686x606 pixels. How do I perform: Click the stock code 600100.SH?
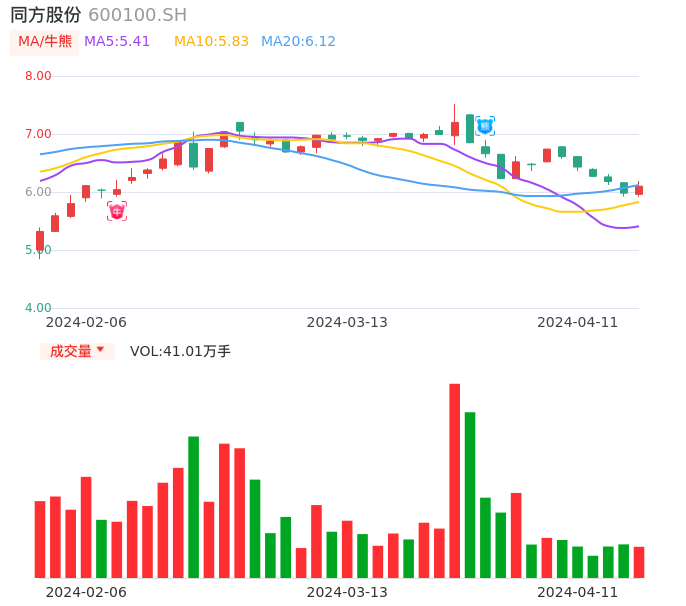[x=137, y=15]
